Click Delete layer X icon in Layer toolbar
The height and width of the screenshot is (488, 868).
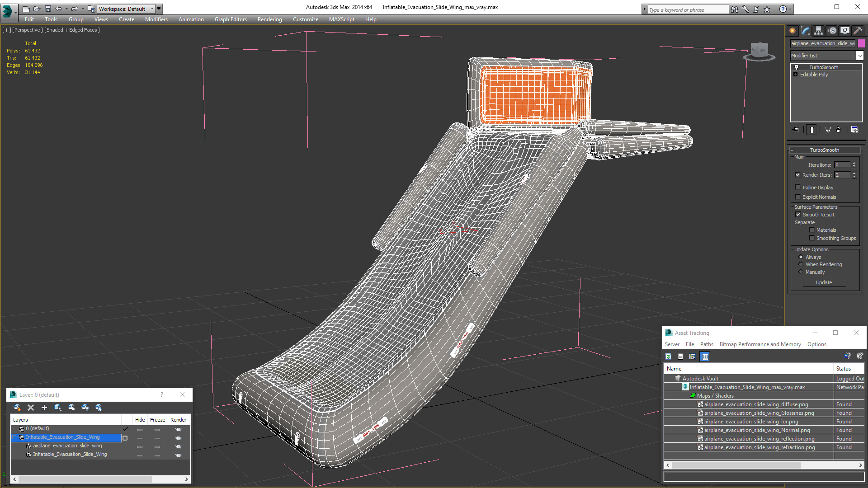click(31, 408)
